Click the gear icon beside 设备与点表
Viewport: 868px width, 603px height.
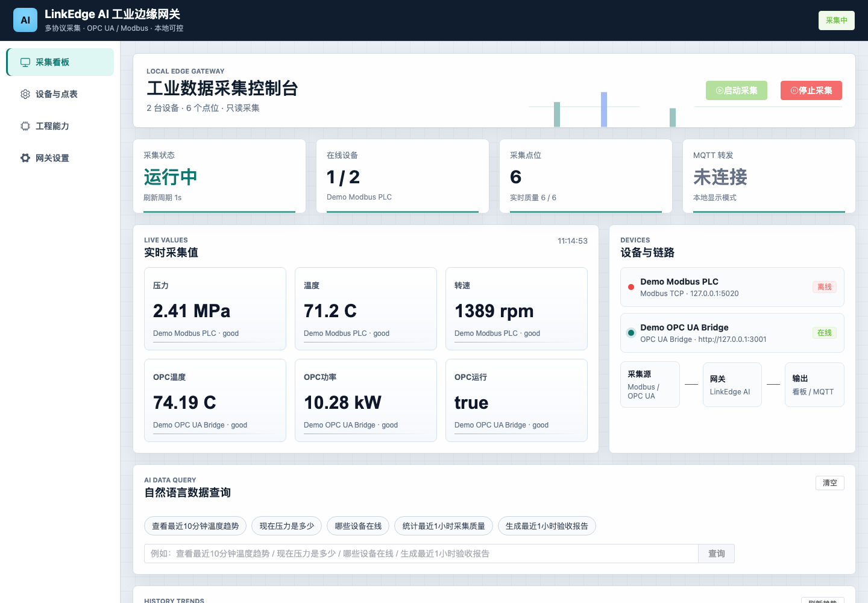pos(25,94)
